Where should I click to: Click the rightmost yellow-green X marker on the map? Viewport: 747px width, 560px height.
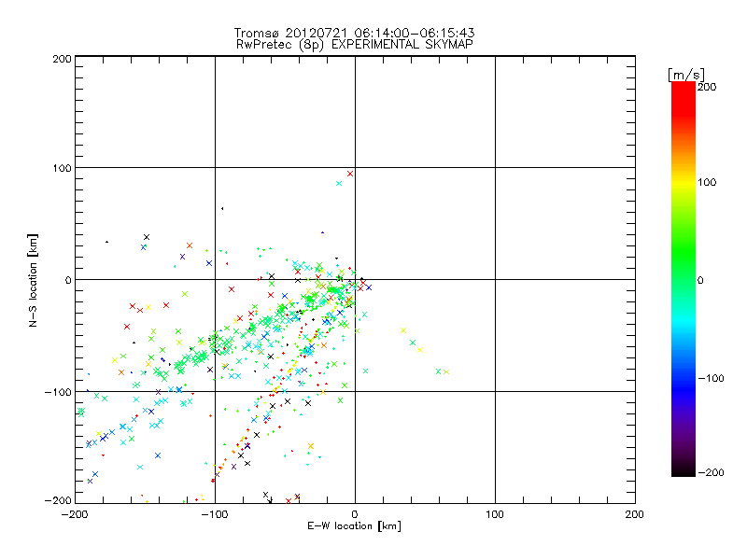tap(446, 371)
